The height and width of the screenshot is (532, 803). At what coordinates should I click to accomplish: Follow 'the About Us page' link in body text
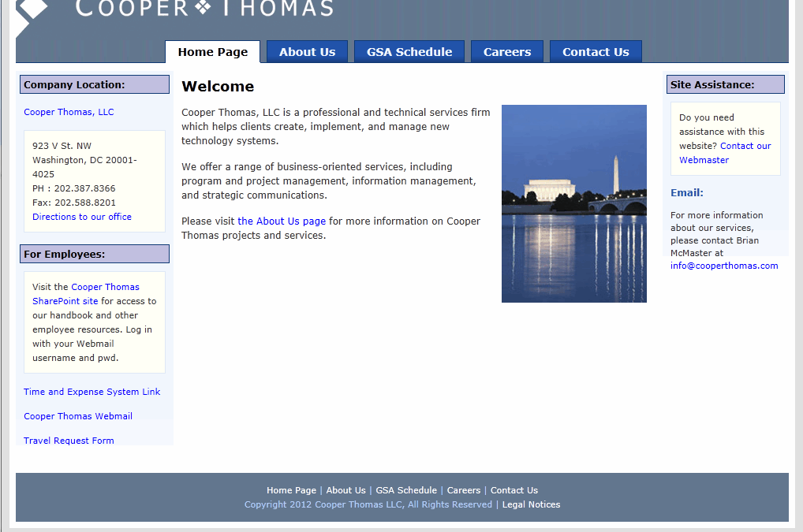coord(282,221)
